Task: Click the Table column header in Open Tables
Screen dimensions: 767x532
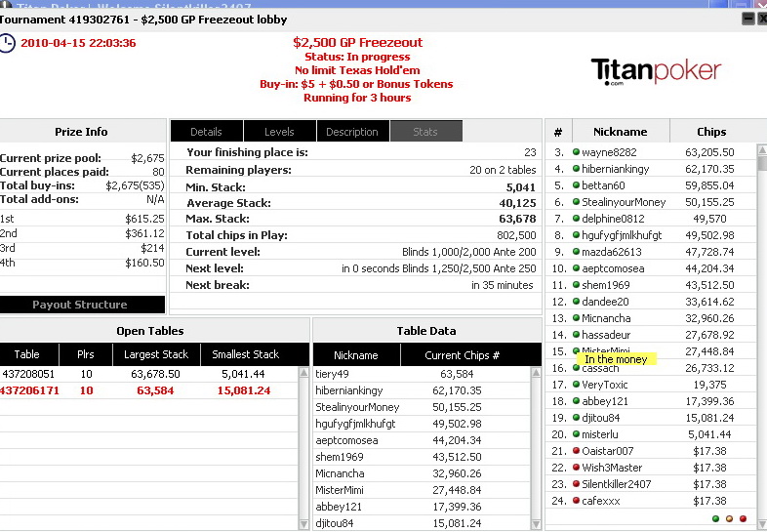Action: (27, 354)
